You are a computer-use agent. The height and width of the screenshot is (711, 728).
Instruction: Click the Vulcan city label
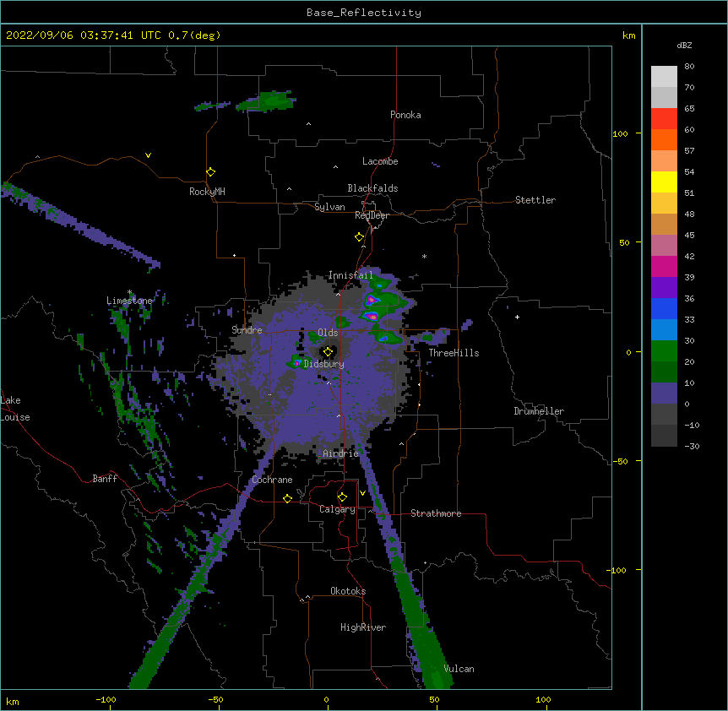point(459,669)
